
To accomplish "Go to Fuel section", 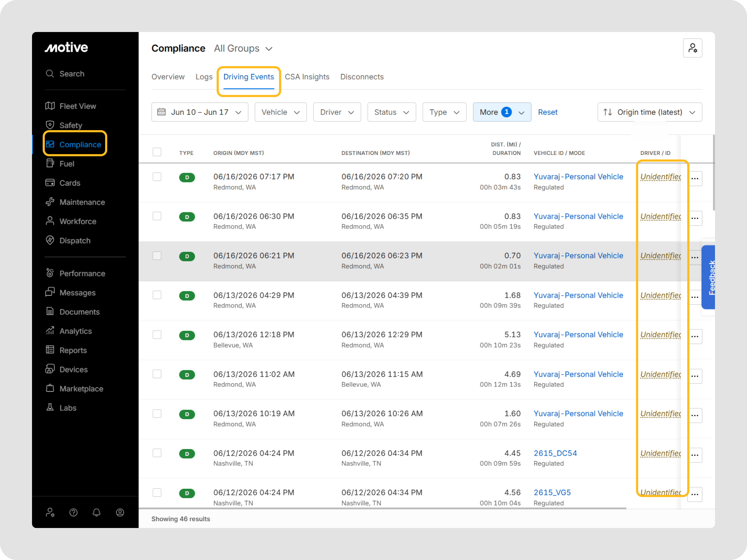I will pyautogui.click(x=60, y=164).
